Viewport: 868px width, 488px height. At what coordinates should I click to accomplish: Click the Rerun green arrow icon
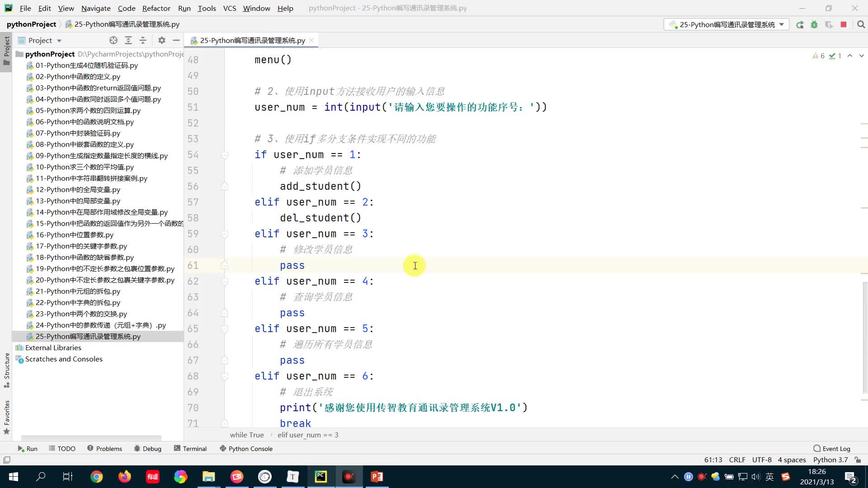(800, 25)
